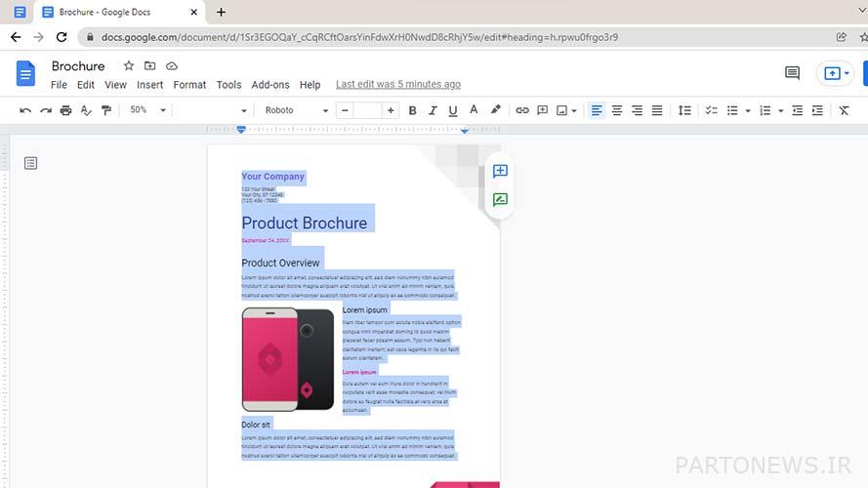Select the Paint format tool
The image size is (868, 488).
(106, 110)
